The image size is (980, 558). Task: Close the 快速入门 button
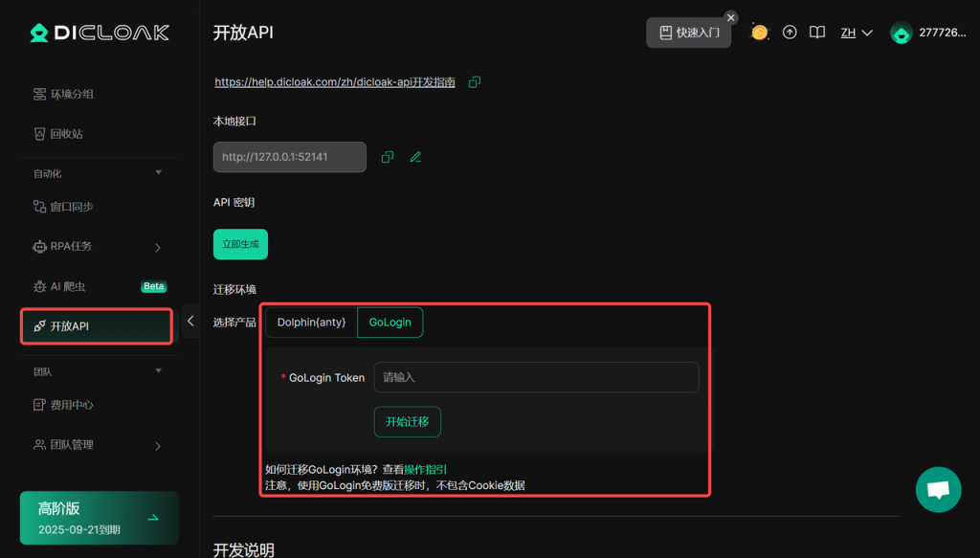point(730,17)
